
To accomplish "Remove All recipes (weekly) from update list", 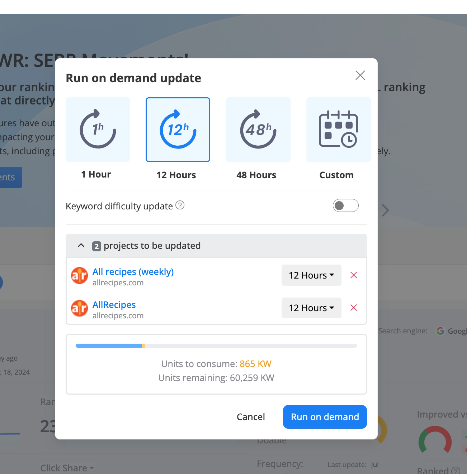I will (x=353, y=275).
